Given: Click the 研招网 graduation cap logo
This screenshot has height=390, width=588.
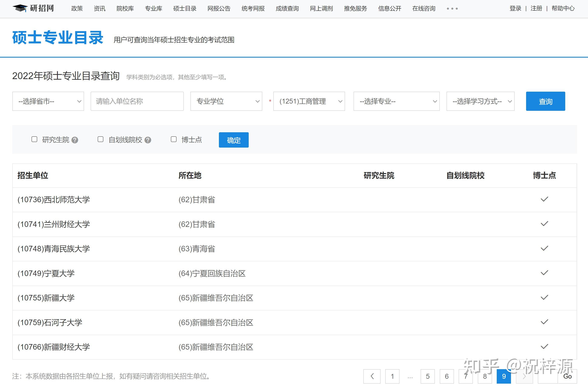Looking at the screenshot, I should (x=20, y=8).
